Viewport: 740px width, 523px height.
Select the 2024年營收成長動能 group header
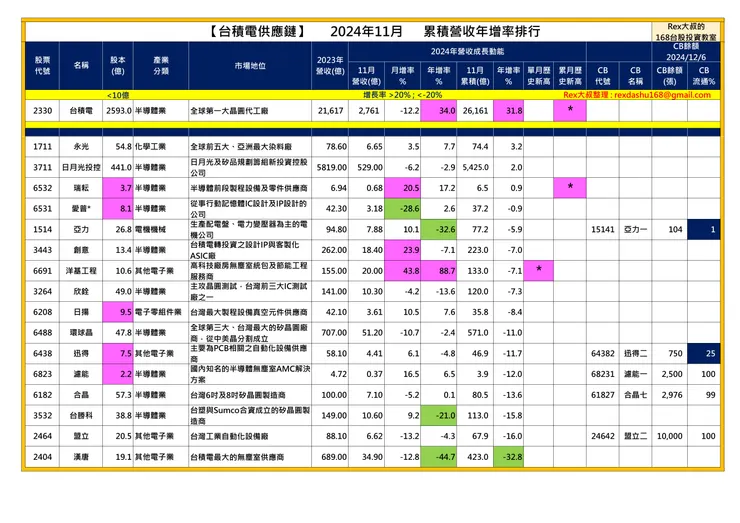click(467, 51)
